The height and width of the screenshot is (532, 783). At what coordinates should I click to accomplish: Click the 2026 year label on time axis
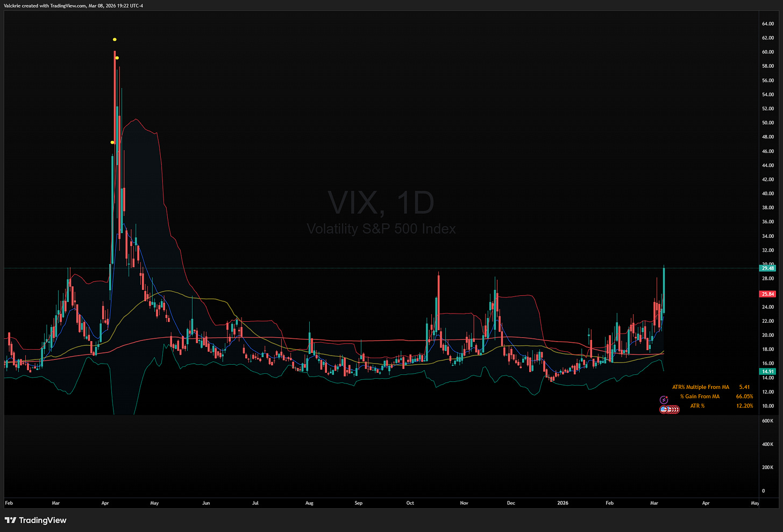point(563,503)
